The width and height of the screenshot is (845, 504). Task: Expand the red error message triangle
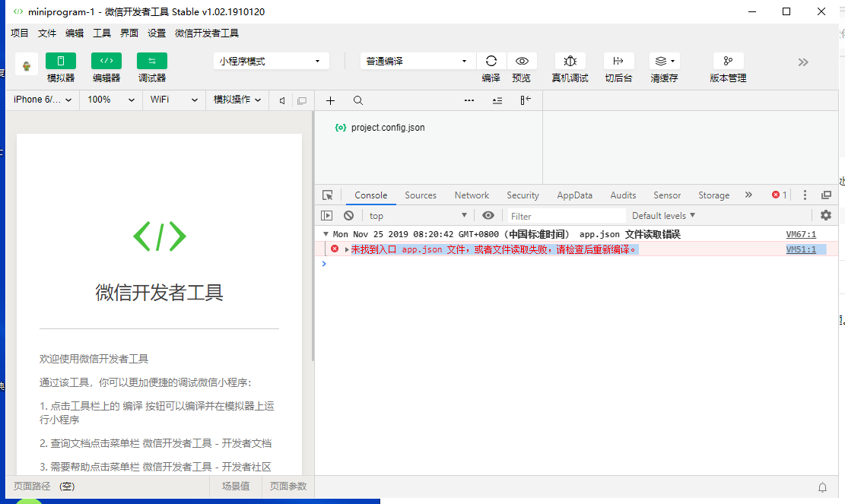coord(347,249)
